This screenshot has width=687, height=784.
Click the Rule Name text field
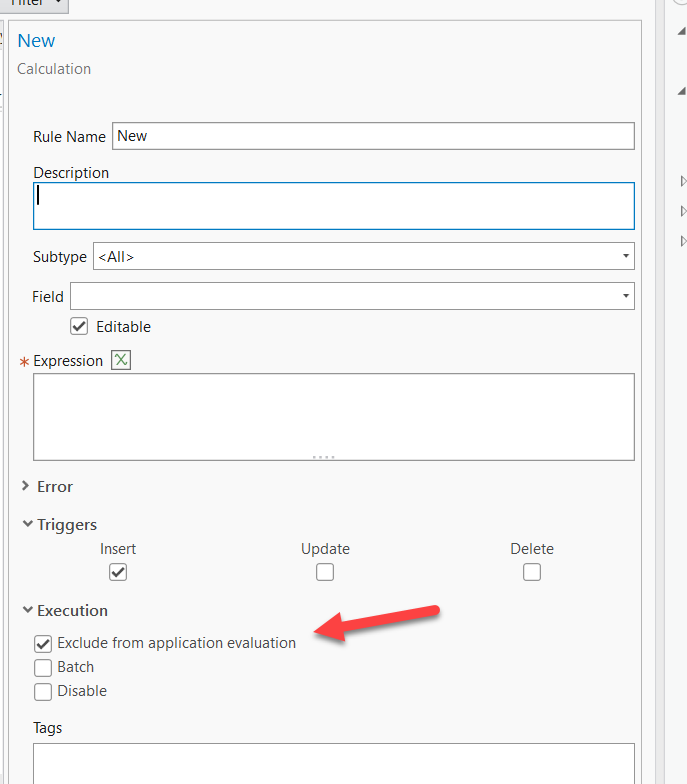pos(372,136)
